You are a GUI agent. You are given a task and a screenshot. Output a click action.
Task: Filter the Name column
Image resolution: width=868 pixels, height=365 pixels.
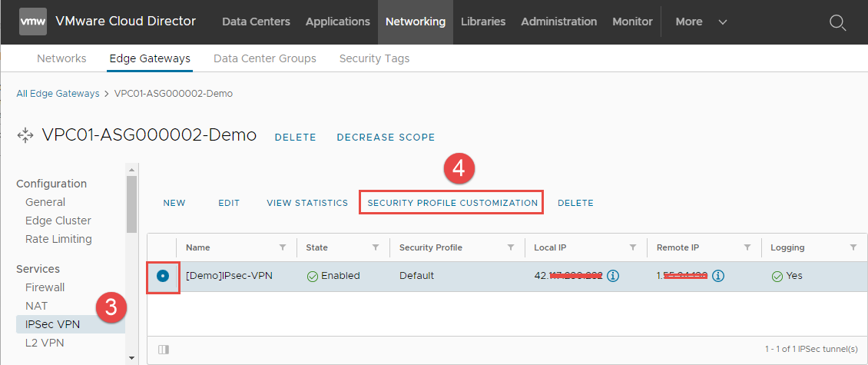point(283,247)
